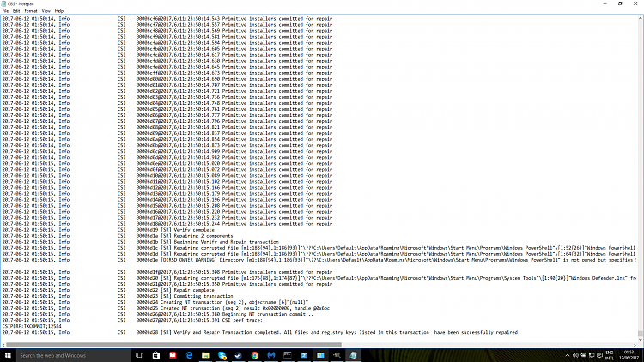
Task: Launch Google Chrome from the taskbar
Action: coord(255,355)
